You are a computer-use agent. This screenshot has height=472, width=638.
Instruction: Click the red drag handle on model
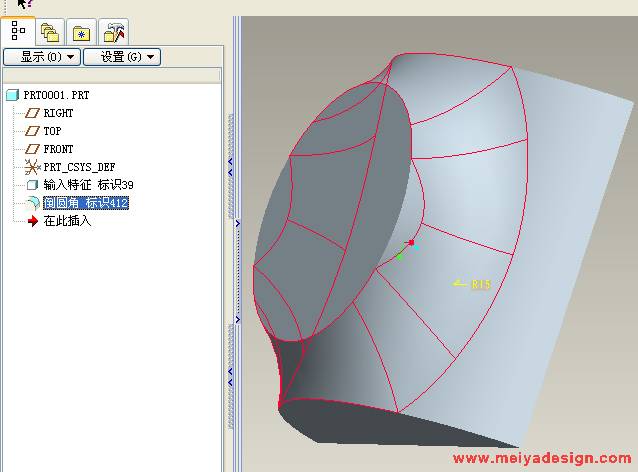(x=411, y=242)
